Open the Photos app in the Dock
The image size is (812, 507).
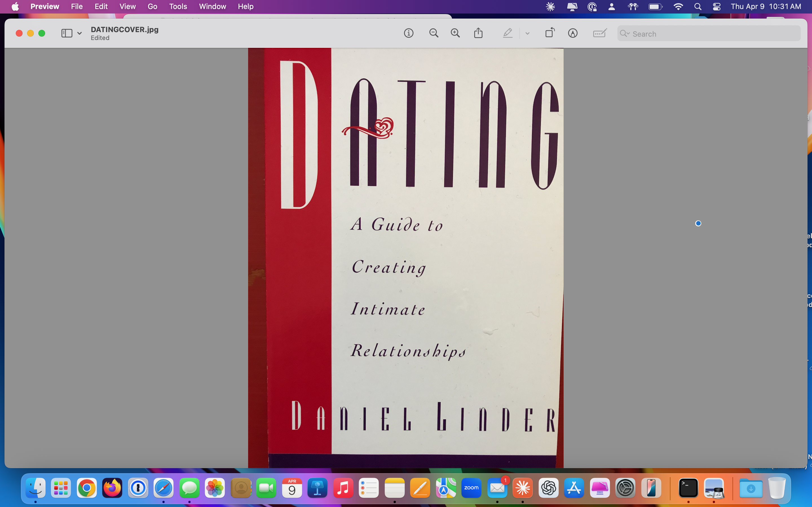pos(215,488)
